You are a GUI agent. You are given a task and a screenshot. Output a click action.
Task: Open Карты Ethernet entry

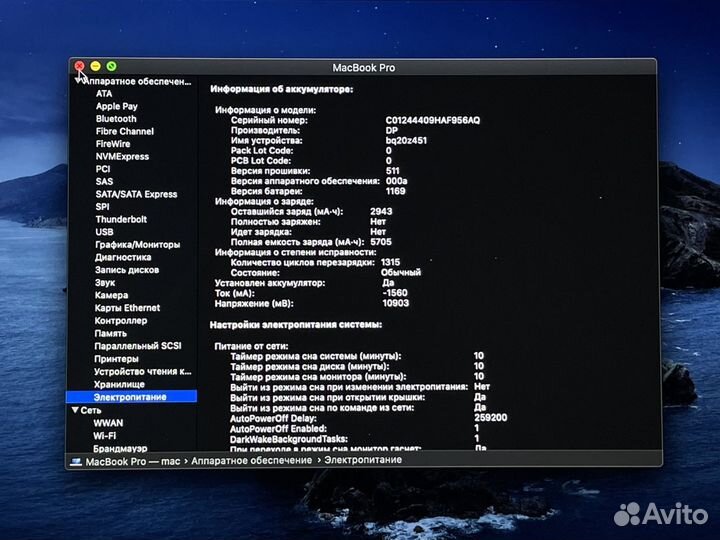tap(127, 308)
